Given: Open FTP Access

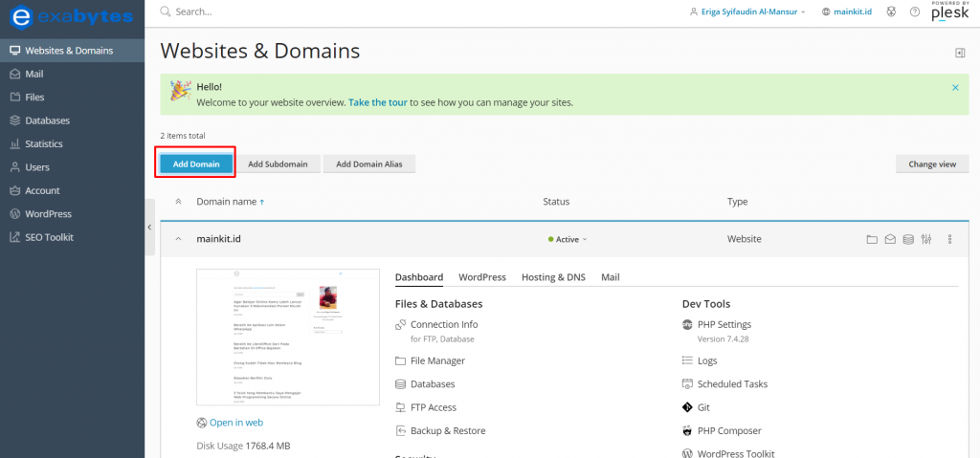Looking at the screenshot, I should [434, 407].
